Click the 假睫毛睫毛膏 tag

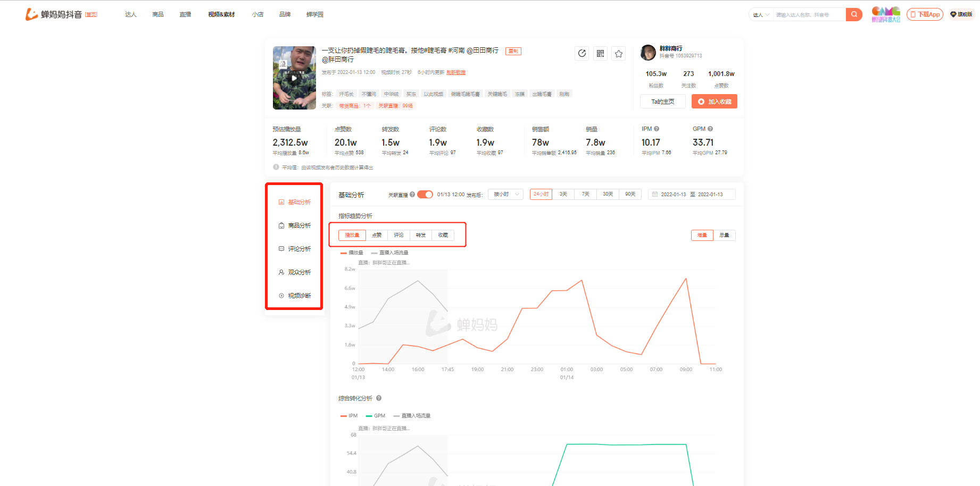tap(466, 94)
